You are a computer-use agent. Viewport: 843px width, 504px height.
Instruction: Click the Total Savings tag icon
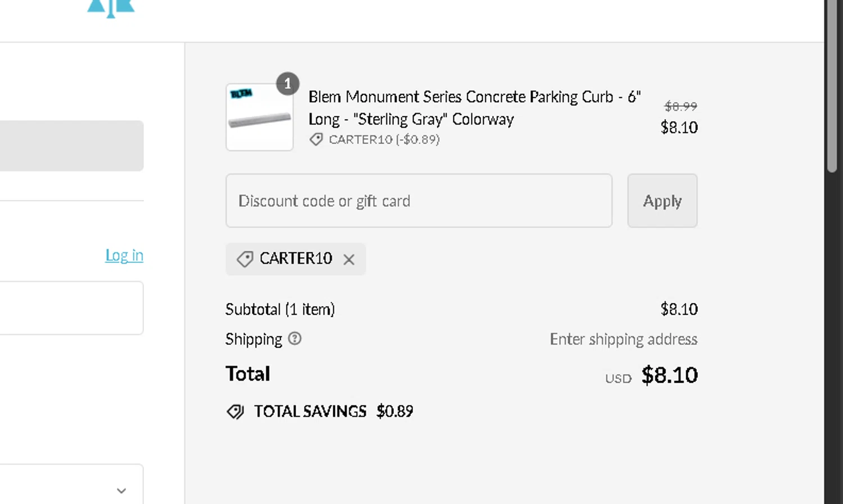pos(235,412)
